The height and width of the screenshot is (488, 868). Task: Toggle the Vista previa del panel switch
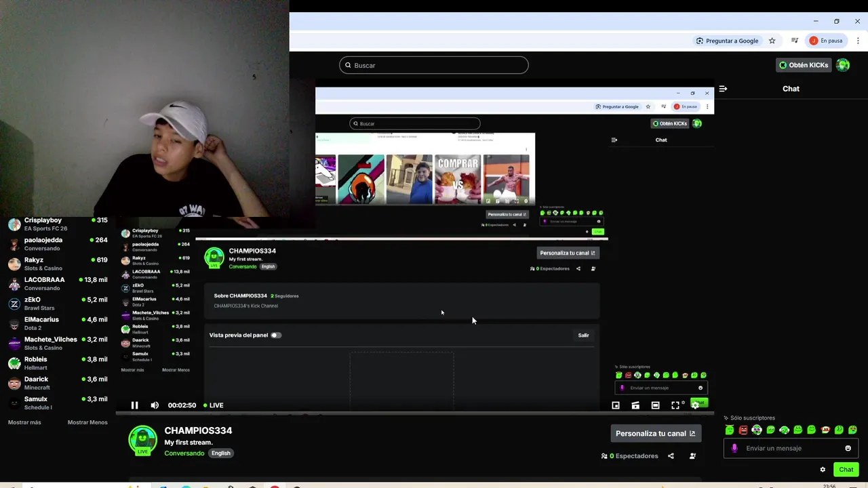click(x=275, y=335)
